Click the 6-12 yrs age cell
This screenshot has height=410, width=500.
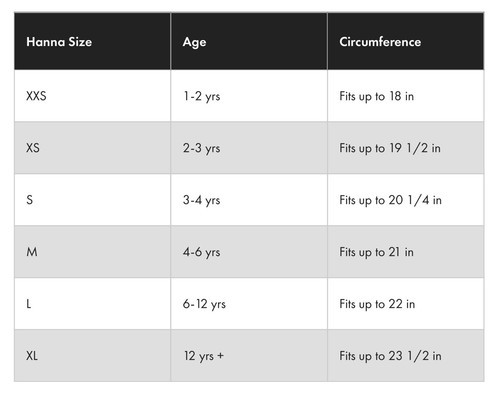pyautogui.click(x=249, y=304)
